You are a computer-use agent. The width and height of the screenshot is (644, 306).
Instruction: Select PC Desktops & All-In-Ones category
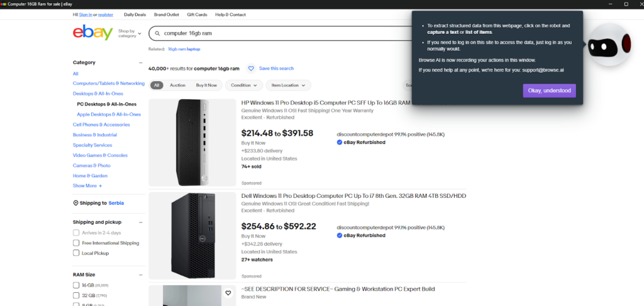tap(107, 104)
